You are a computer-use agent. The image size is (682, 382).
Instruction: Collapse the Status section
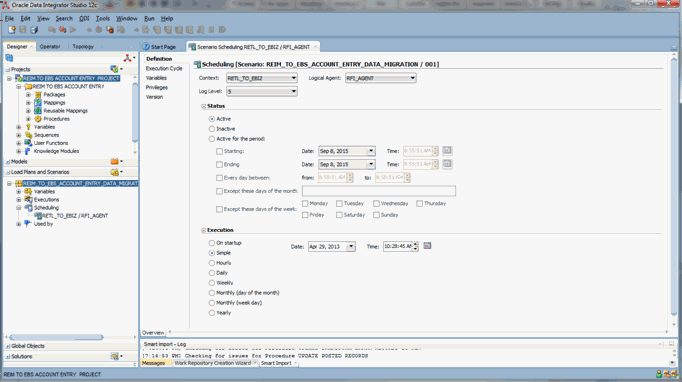click(x=203, y=106)
